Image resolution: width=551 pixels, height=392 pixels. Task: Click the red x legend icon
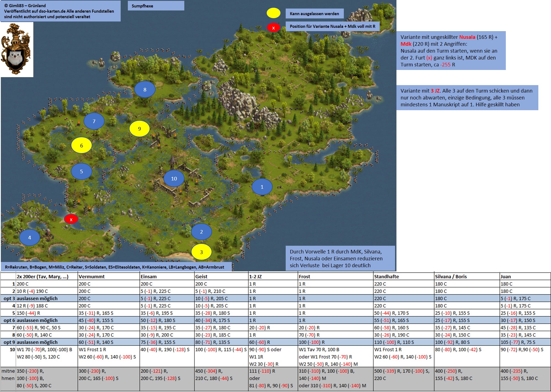(273, 28)
